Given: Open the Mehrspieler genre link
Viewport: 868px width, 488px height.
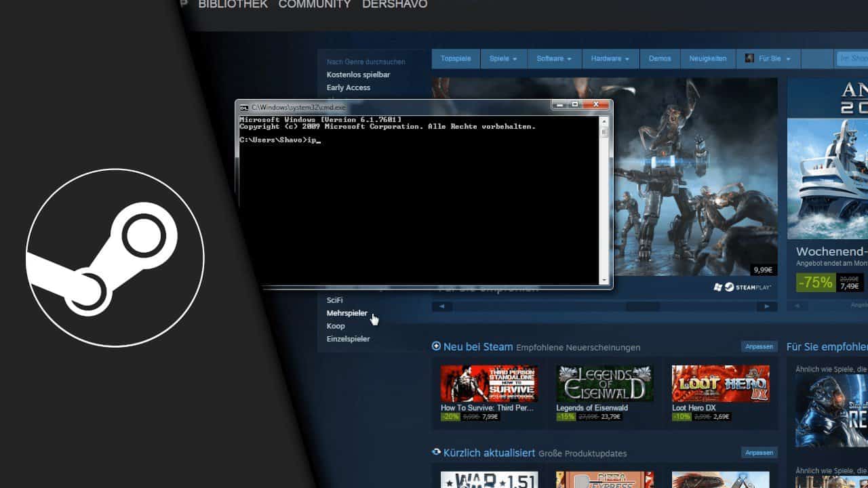Looking at the screenshot, I should point(347,313).
